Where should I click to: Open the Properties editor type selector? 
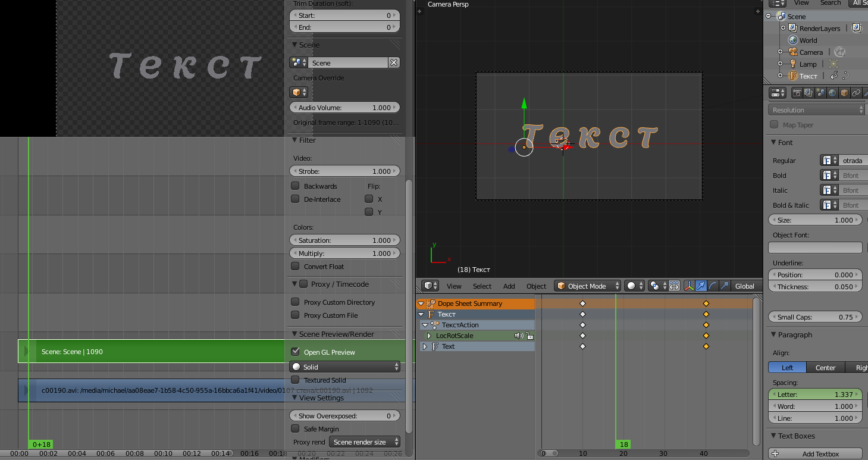pos(778,93)
